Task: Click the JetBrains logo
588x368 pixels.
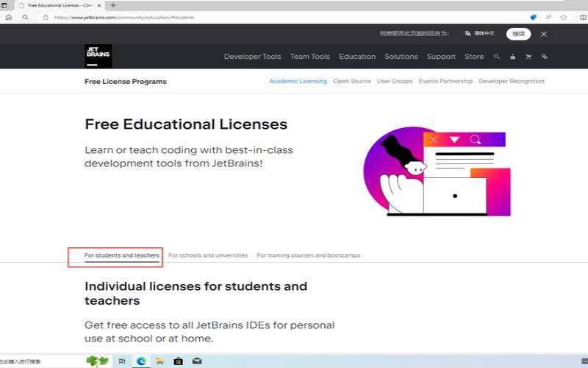Action: tap(98, 57)
